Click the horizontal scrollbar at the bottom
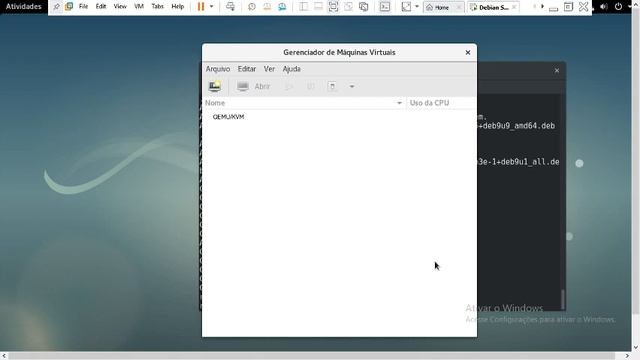 (311, 356)
